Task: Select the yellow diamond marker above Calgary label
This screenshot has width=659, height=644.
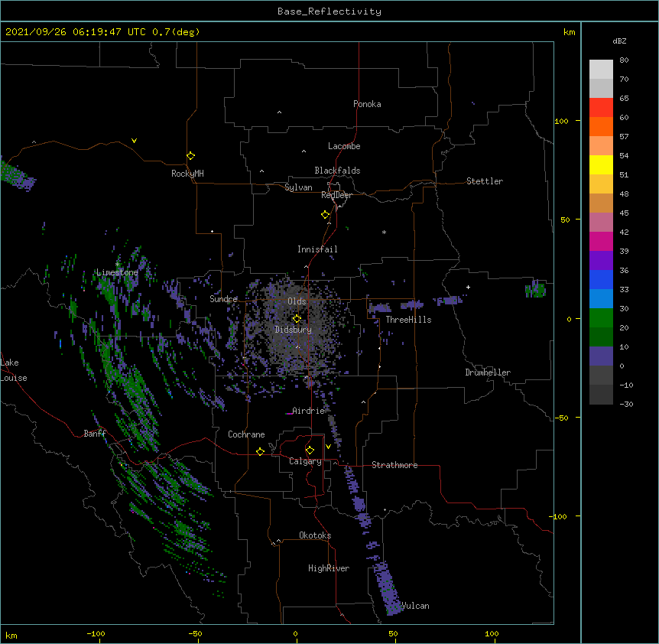Action: [x=310, y=450]
